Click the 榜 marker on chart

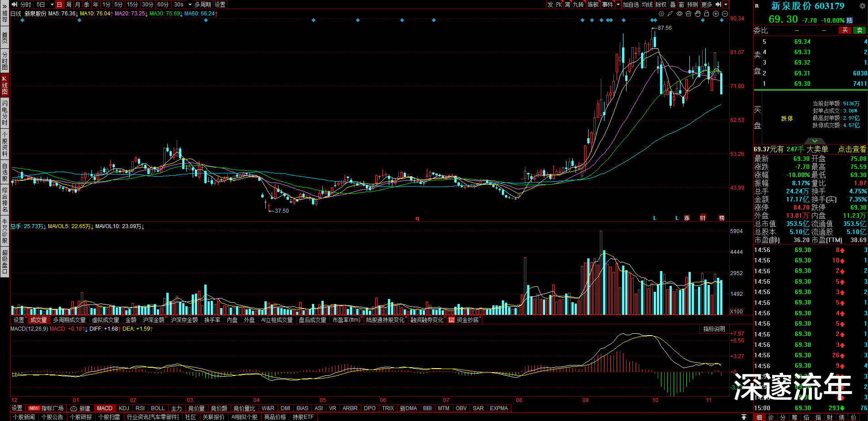point(722,218)
